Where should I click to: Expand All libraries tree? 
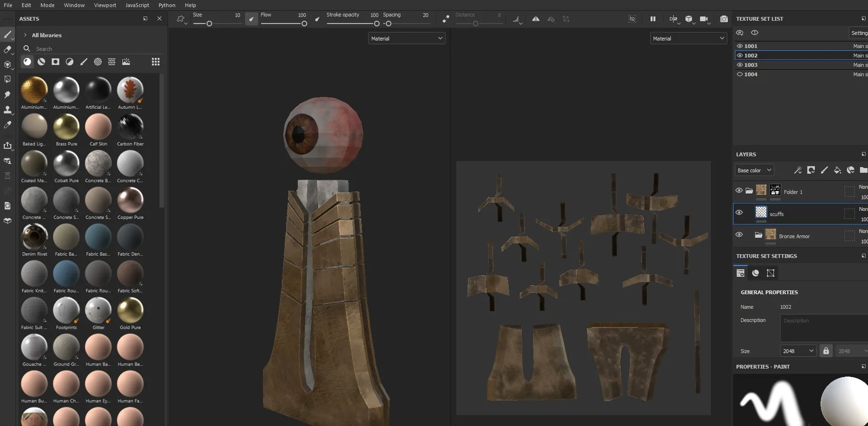point(25,35)
